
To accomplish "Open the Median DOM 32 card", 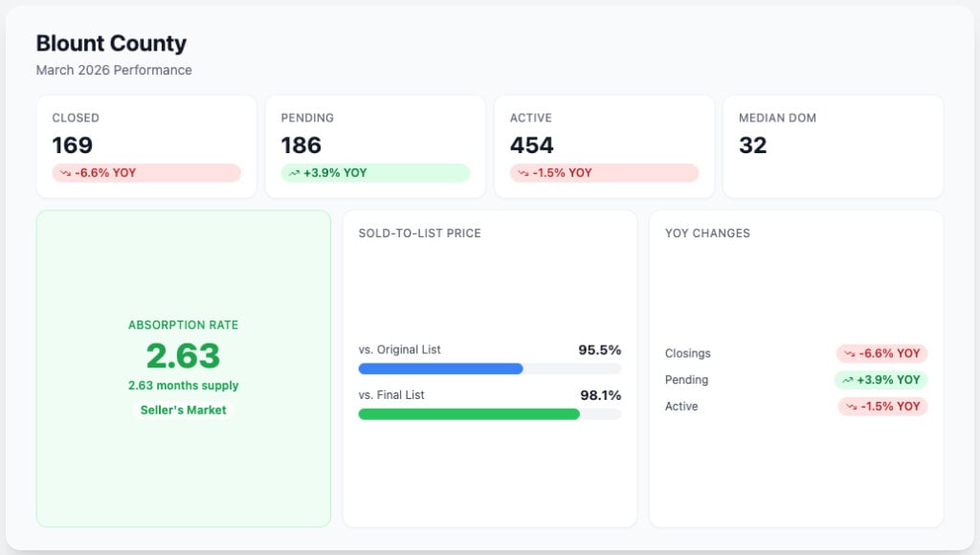I will click(x=834, y=146).
